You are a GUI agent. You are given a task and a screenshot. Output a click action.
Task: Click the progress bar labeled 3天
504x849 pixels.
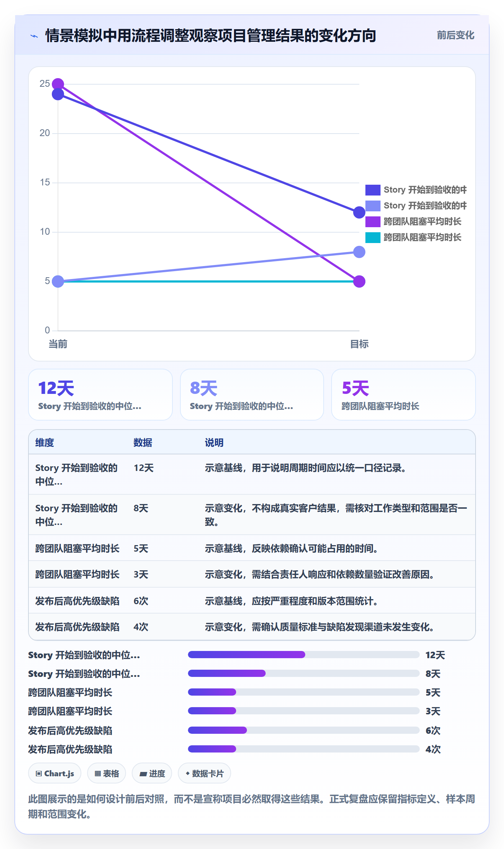[303, 711]
